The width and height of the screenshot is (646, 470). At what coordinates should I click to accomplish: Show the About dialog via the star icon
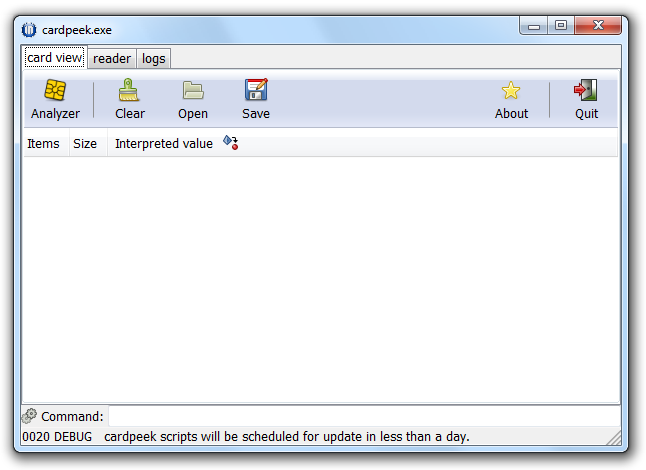511,91
